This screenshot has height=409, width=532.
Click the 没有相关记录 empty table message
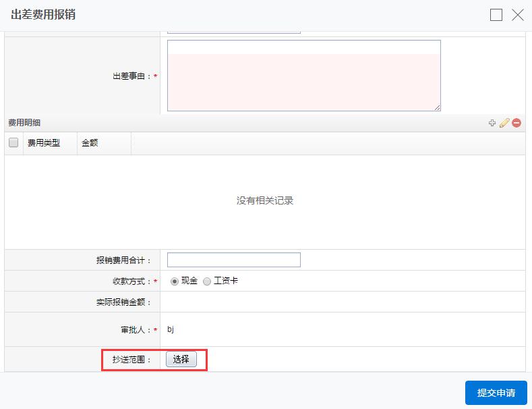265,200
